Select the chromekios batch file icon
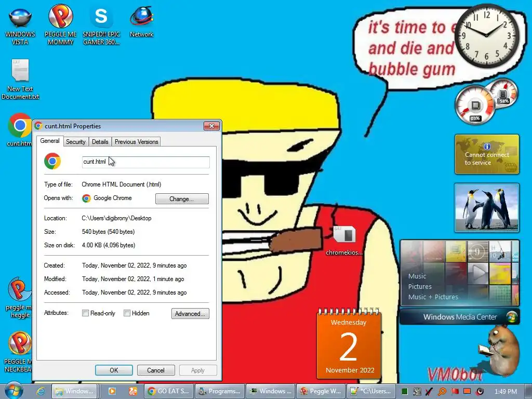Image resolution: width=532 pixels, height=399 pixels. click(344, 241)
